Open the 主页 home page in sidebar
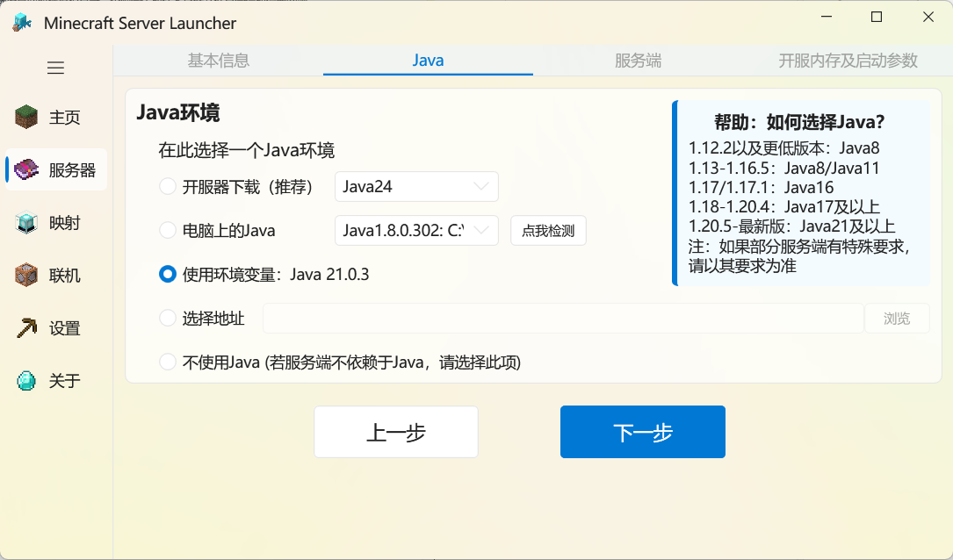 (x=55, y=117)
